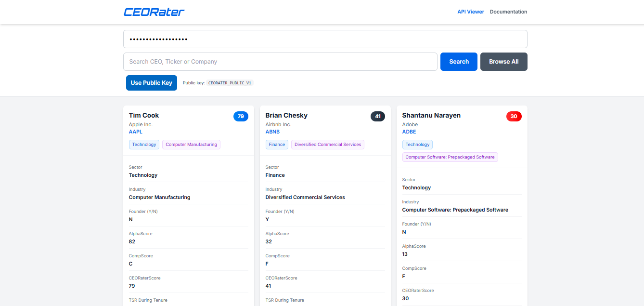Click the masked API key field
Viewport: 644px width, 306px height.
click(x=325, y=39)
